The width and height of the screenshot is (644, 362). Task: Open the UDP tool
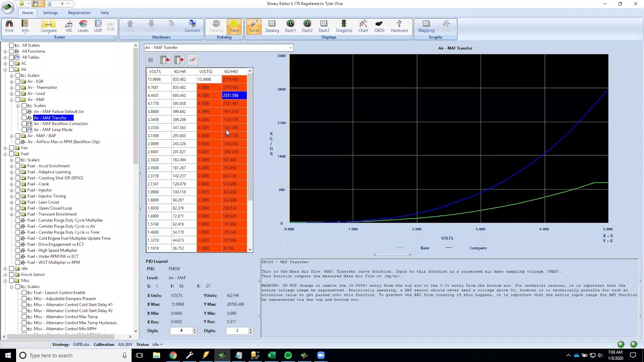pos(98,26)
